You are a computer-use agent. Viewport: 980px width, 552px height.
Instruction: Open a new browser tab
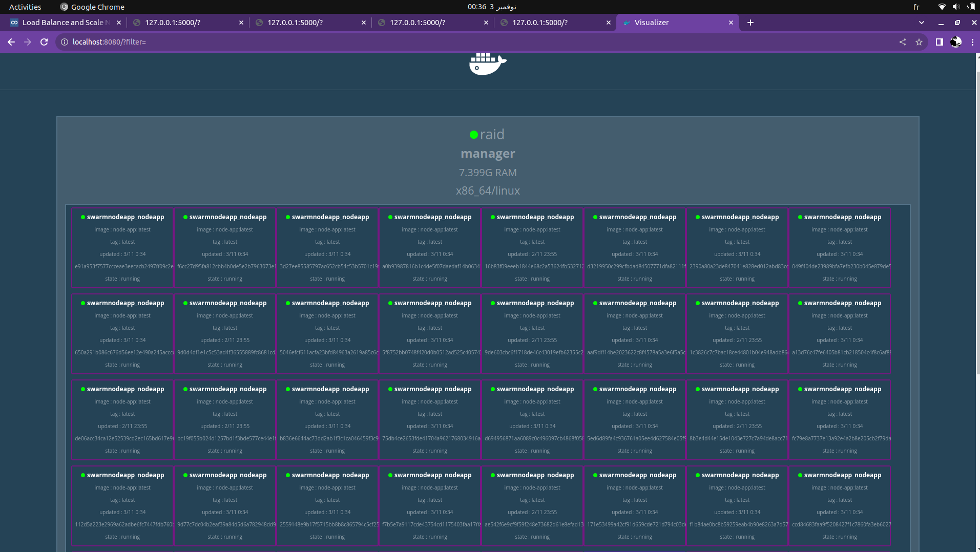point(750,23)
